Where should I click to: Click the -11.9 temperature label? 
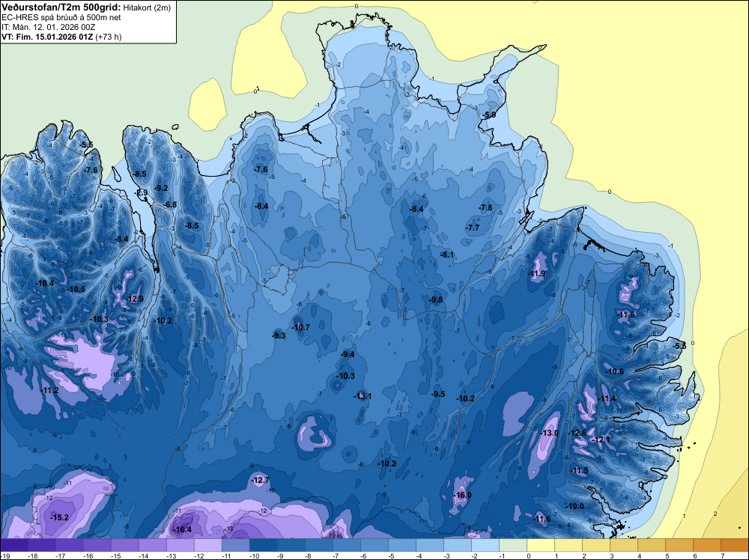(536, 273)
